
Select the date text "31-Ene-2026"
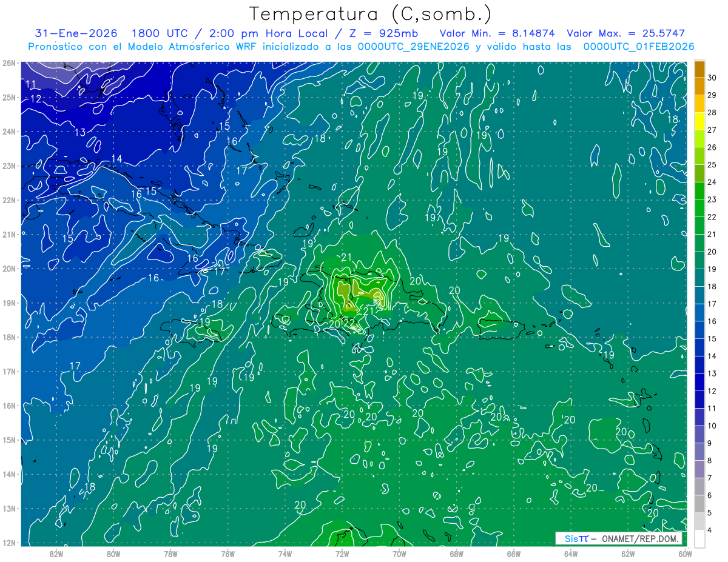[x=75, y=33]
